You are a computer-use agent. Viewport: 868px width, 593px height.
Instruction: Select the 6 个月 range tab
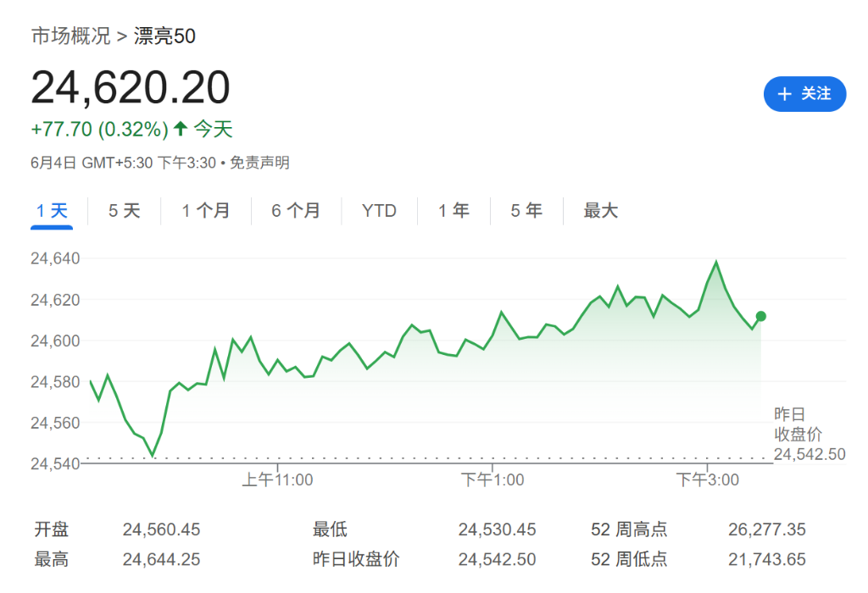(x=296, y=211)
